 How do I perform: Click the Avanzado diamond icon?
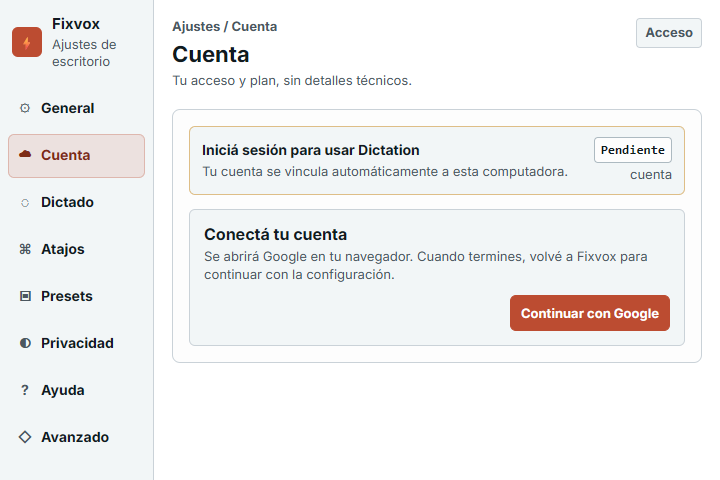coord(25,437)
